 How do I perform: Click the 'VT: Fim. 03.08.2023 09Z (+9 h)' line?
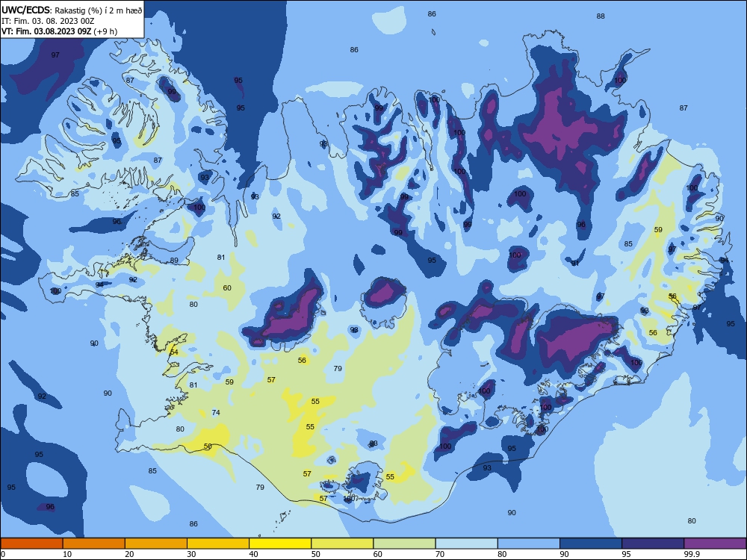pos(60,31)
